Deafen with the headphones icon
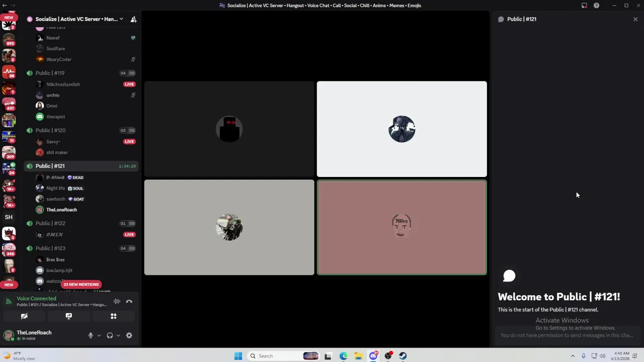Image resolution: width=644 pixels, height=362 pixels. coord(110,335)
